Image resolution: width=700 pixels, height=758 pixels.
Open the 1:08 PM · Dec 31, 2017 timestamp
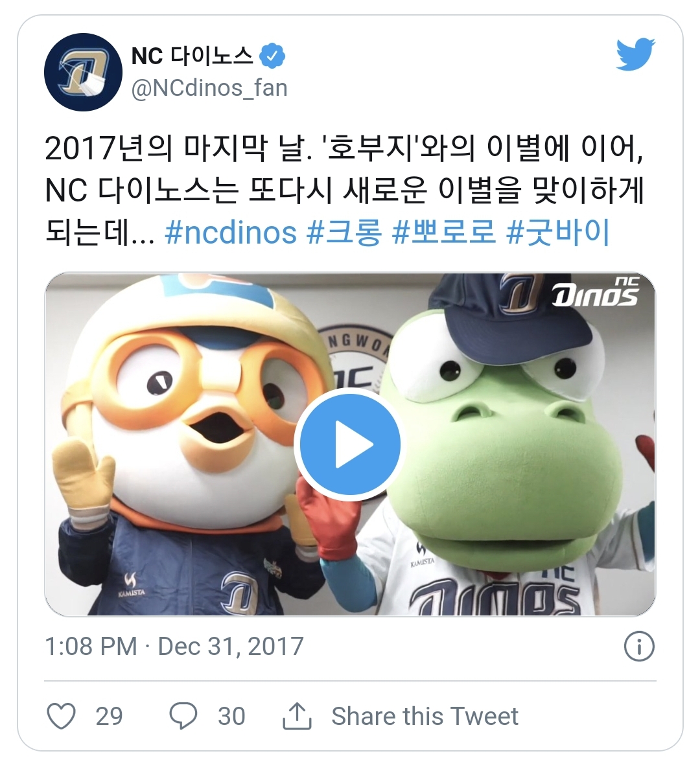[174, 647]
